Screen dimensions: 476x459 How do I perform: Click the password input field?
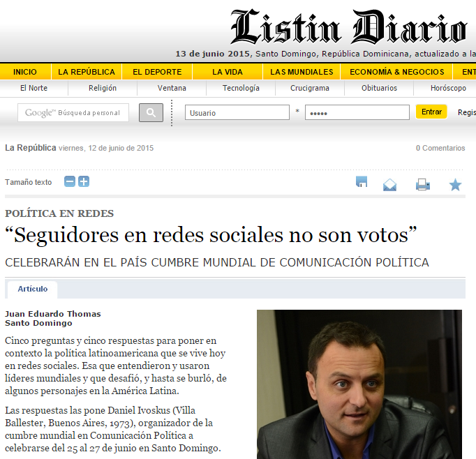[x=357, y=112]
